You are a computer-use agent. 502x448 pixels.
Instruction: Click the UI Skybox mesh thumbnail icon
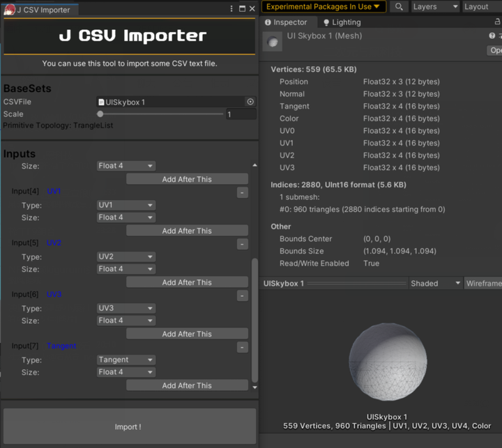click(272, 42)
